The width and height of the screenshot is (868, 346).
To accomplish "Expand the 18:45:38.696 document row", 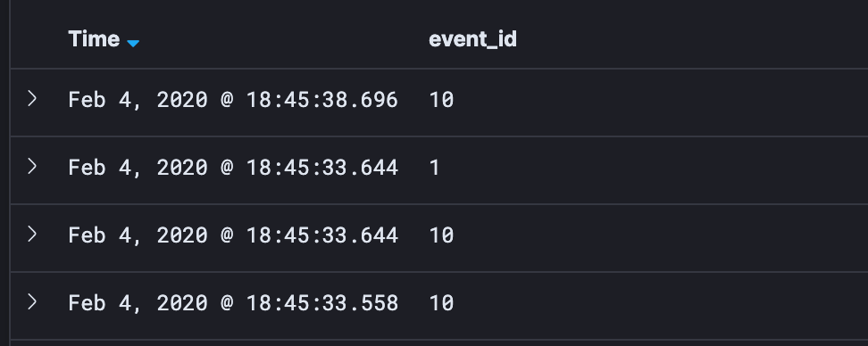I will point(32,99).
